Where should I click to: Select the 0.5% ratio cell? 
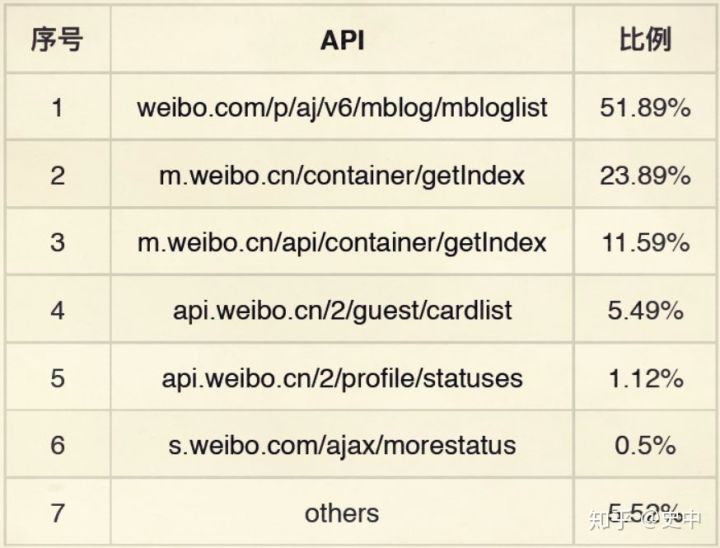click(x=645, y=445)
